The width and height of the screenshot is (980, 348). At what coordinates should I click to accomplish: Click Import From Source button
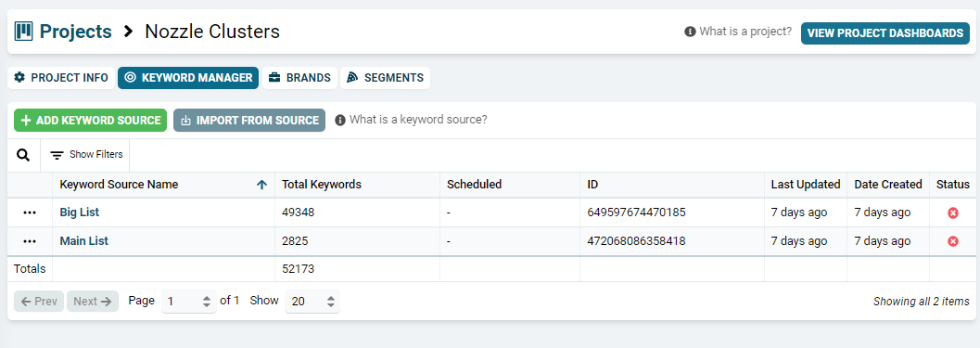click(x=249, y=120)
